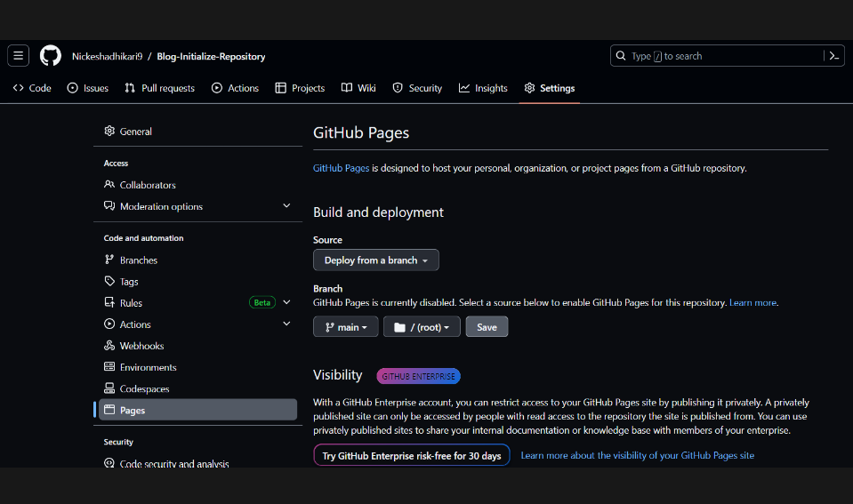853x504 pixels.
Task: Open General settings in sidebar
Action: pyautogui.click(x=197, y=132)
